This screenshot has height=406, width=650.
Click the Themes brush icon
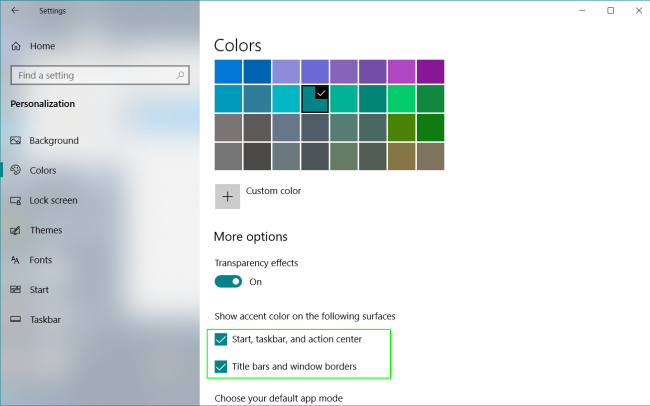coord(15,230)
